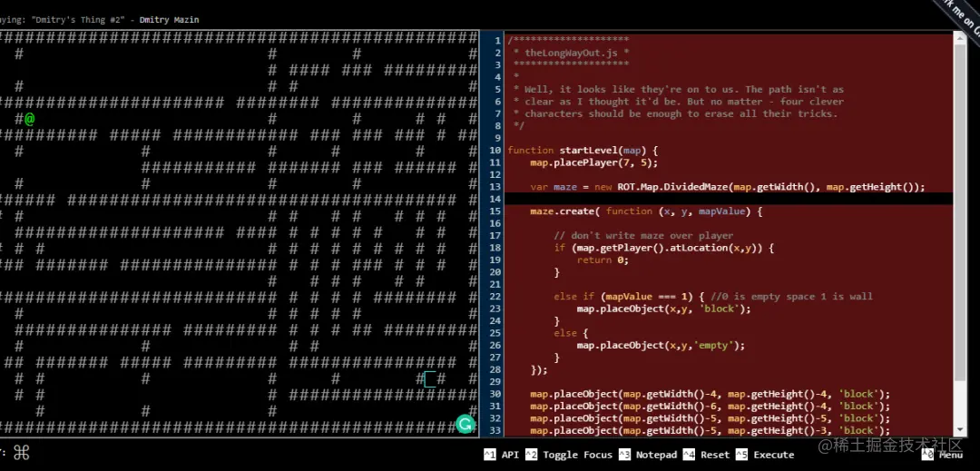Click the code editor vertical scrollbar thumb
980x471 pixels.
[960, 212]
